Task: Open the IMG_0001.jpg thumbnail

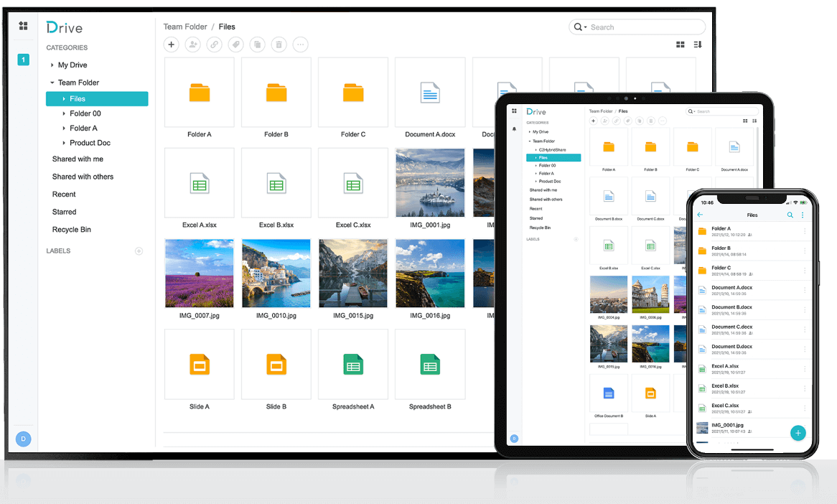Action: pyautogui.click(x=430, y=182)
